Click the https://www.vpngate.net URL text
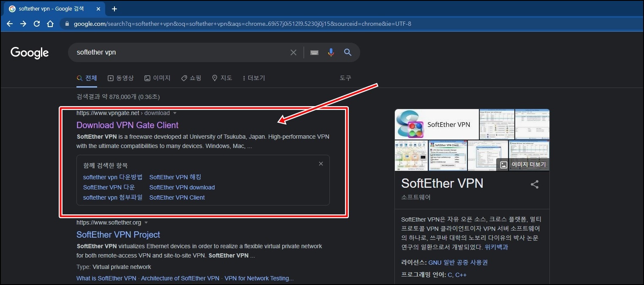This screenshot has height=285, width=644. pos(108,113)
